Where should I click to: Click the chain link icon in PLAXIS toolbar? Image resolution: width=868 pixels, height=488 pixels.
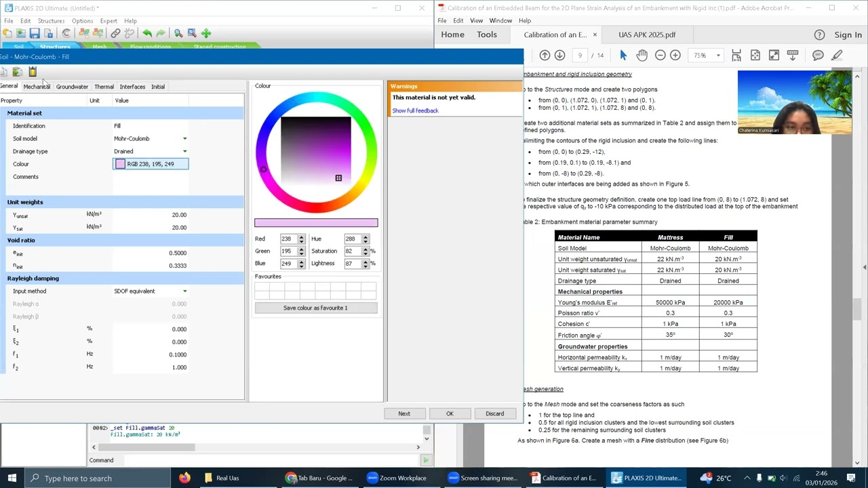(x=115, y=33)
